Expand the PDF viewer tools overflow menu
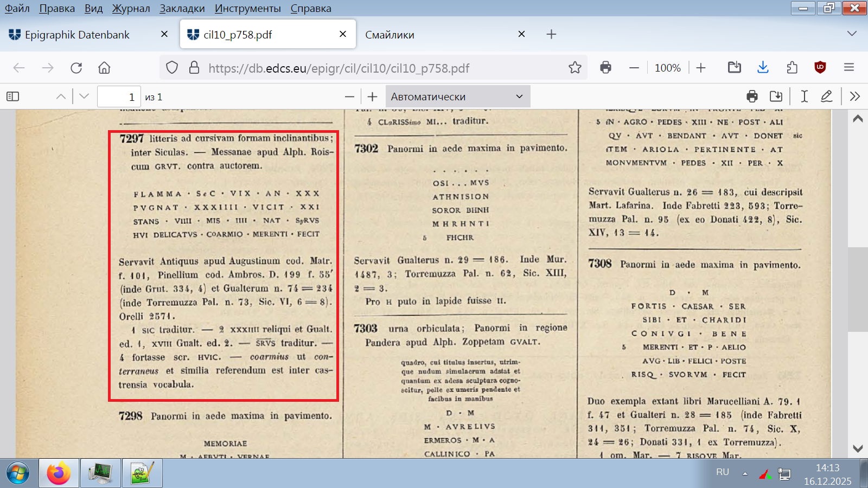Image resolution: width=868 pixels, height=488 pixels. (x=855, y=97)
